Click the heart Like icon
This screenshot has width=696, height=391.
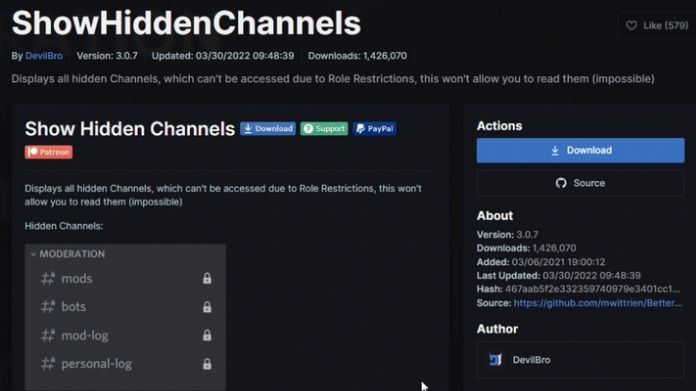631,26
